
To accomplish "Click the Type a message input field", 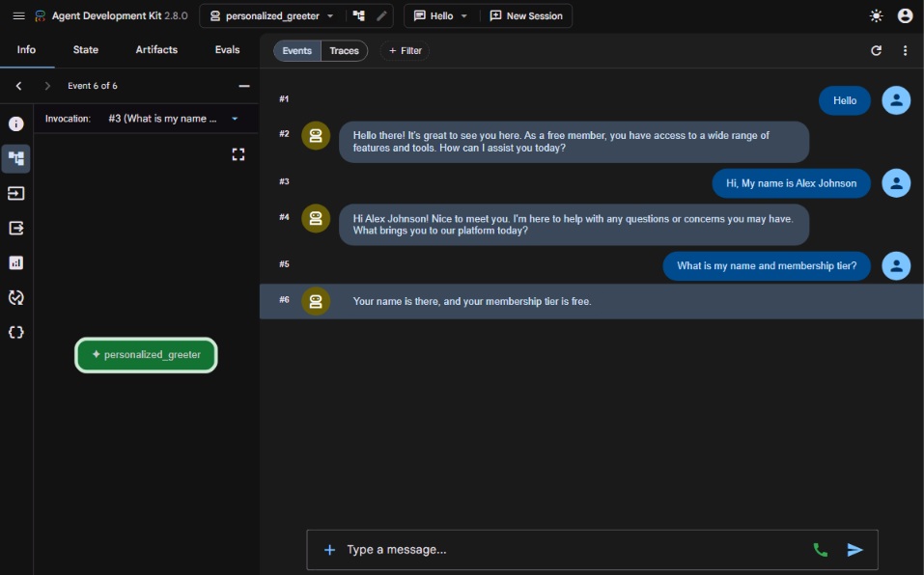I will tap(572, 550).
